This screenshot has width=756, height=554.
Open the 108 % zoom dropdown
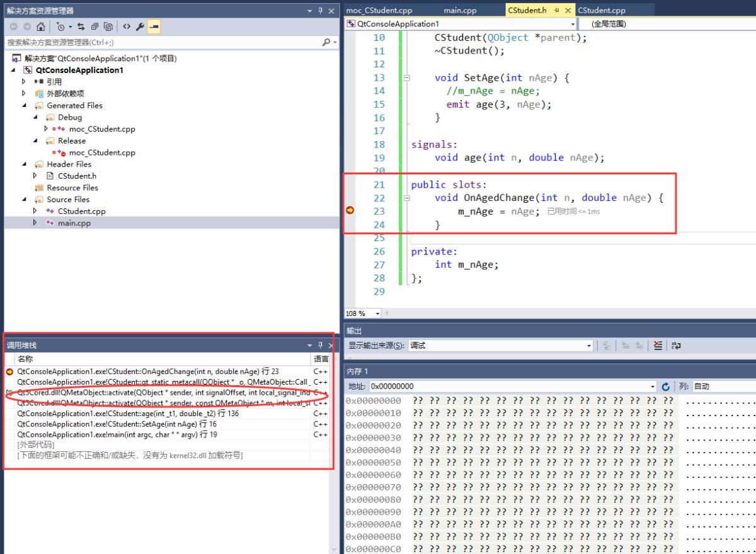(377, 314)
